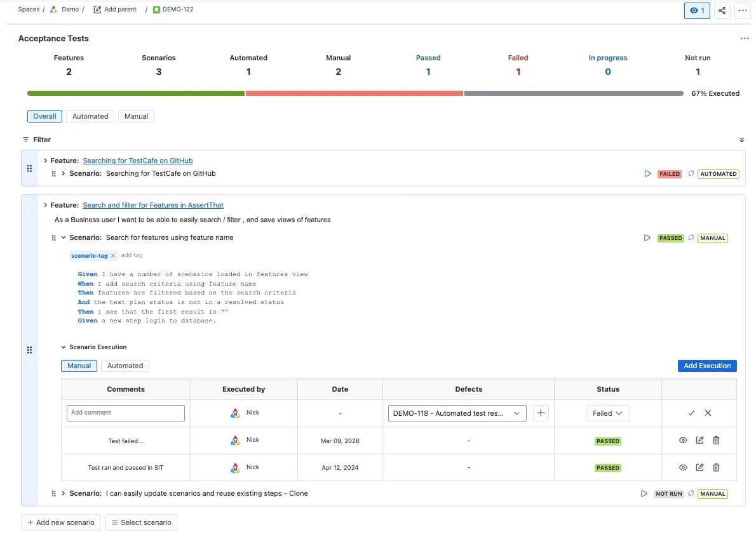Grab the drag handle of the AssertThat feature card
Screen dimensions: 756x544
(x=29, y=350)
